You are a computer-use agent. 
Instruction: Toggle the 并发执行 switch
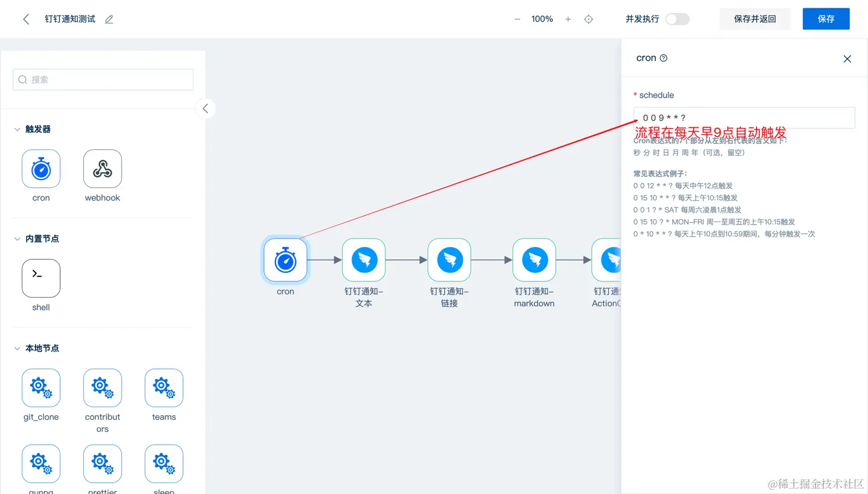click(x=677, y=19)
